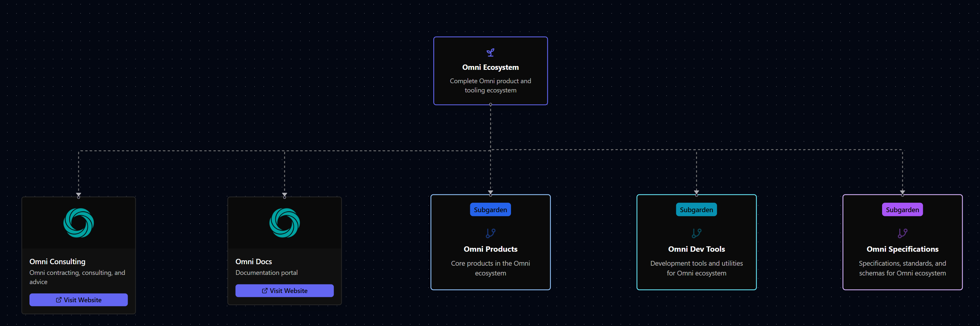Click the bottom connector handle of Omni Ecosystem
980x326 pixels.
[x=490, y=105]
